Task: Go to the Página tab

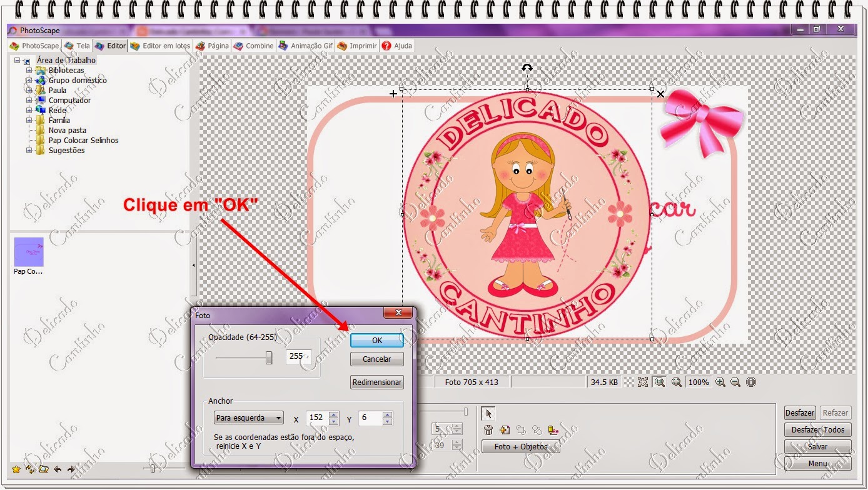Action: (x=212, y=46)
